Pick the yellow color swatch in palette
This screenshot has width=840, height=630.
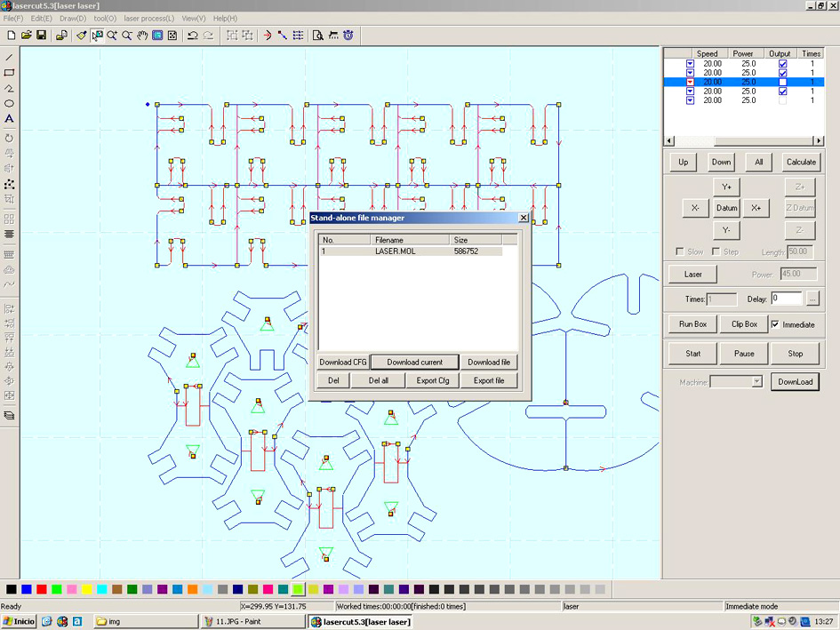87,589
